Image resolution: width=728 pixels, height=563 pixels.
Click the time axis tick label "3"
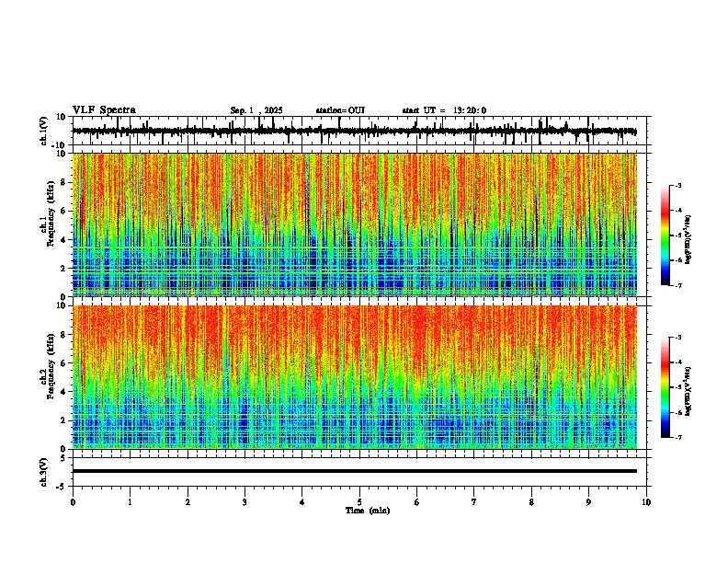coord(245,502)
